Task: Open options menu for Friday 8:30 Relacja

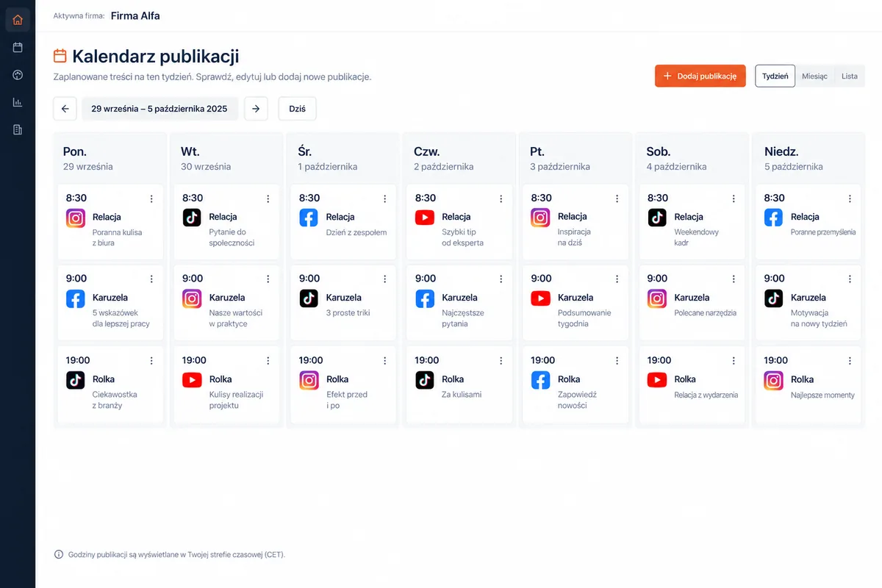Action: tap(617, 198)
